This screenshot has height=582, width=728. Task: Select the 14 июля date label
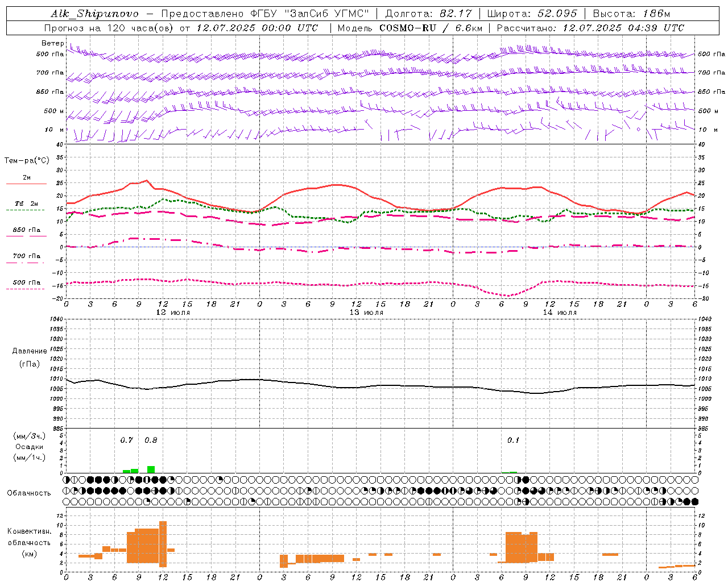tap(560, 312)
